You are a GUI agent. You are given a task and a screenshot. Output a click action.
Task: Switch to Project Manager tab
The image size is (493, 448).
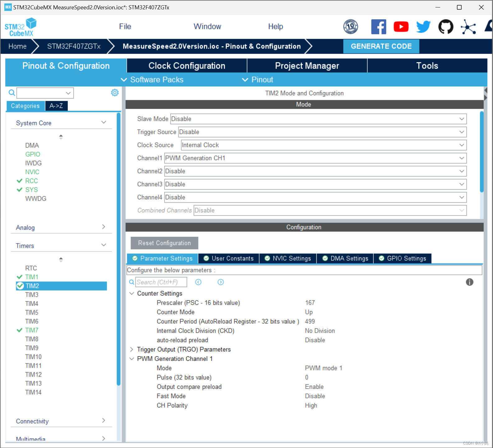pyautogui.click(x=307, y=66)
